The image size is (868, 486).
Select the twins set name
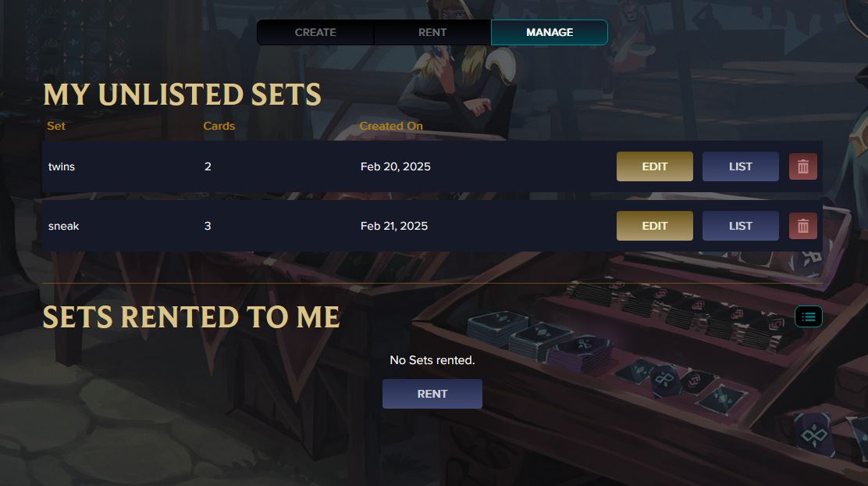click(62, 166)
